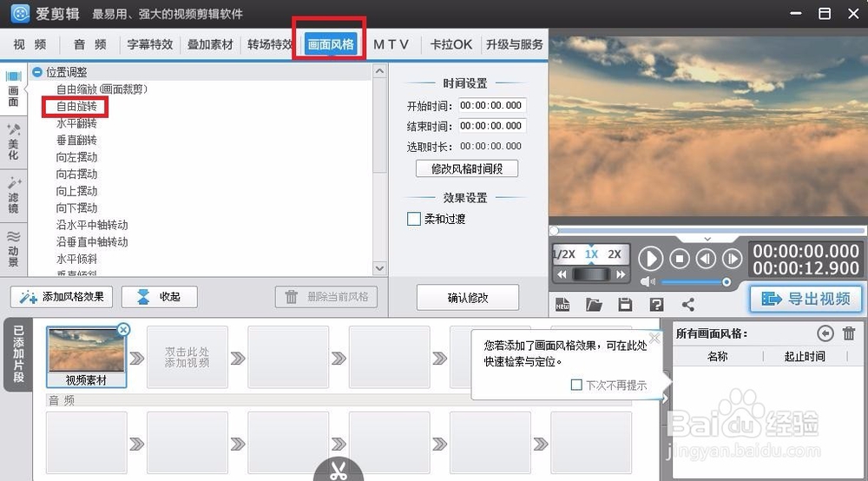Select 沿垂直中轴转动 style
868x481 pixels.
[x=92, y=242]
